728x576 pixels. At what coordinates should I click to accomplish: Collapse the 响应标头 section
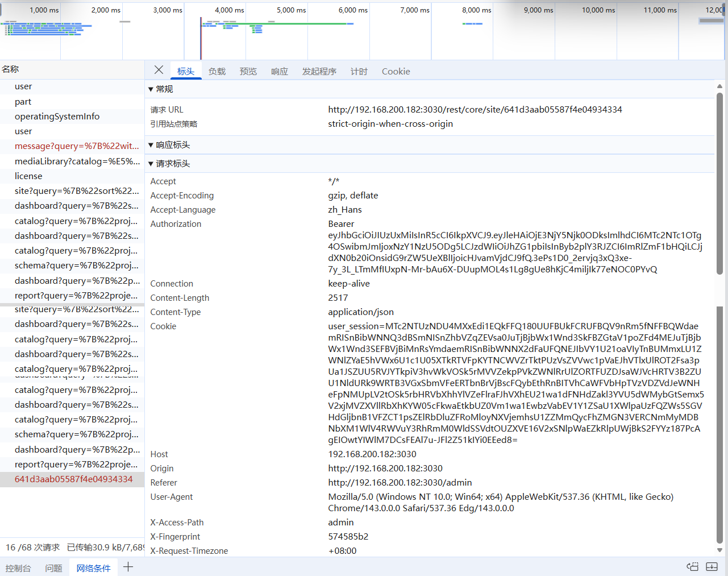[x=171, y=144]
